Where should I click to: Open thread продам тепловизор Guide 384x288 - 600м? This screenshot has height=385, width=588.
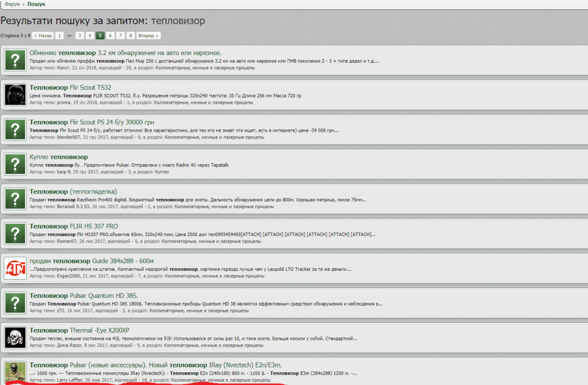point(92,261)
